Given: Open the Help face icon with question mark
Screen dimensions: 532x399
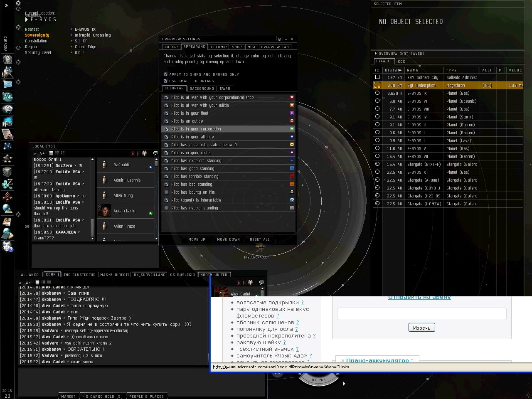Looking at the screenshot, I should click(x=7, y=246).
